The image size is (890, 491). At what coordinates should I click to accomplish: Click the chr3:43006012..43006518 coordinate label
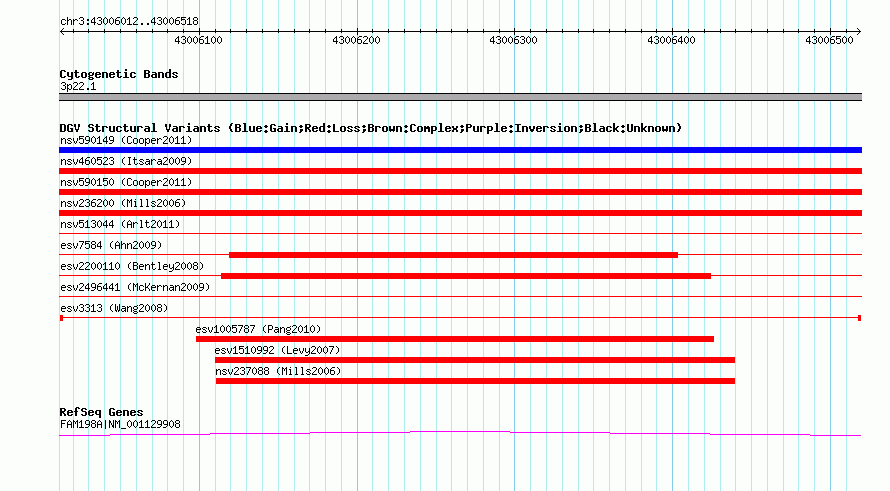[129, 22]
